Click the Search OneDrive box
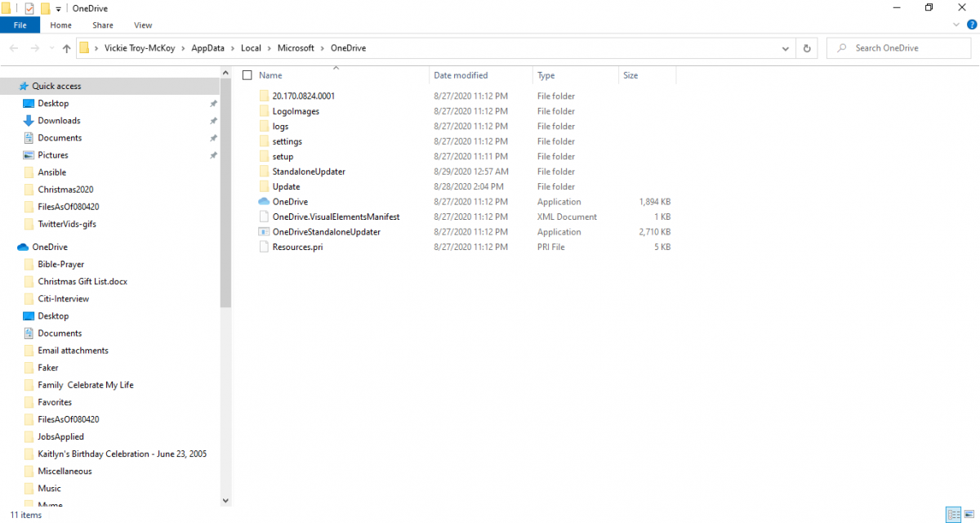Image resolution: width=980 pixels, height=523 pixels. click(x=900, y=48)
